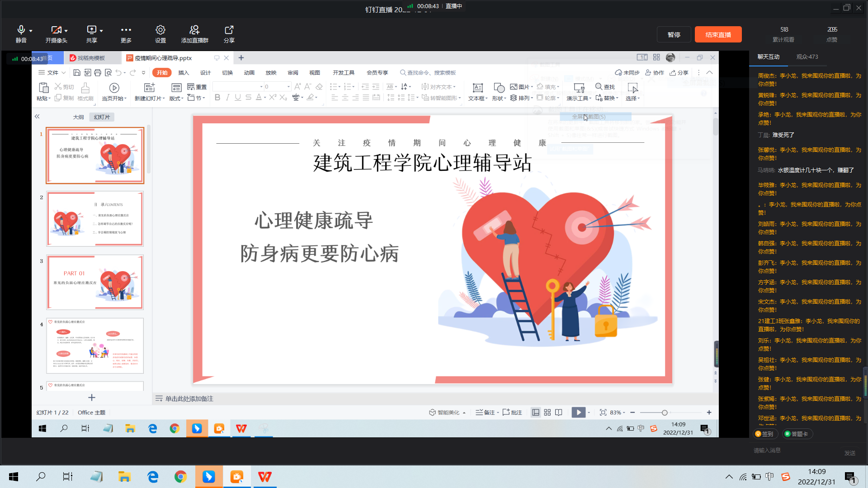Screen dimensions: 868x488
Task: Open the answer card feature
Action: (x=798, y=434)
